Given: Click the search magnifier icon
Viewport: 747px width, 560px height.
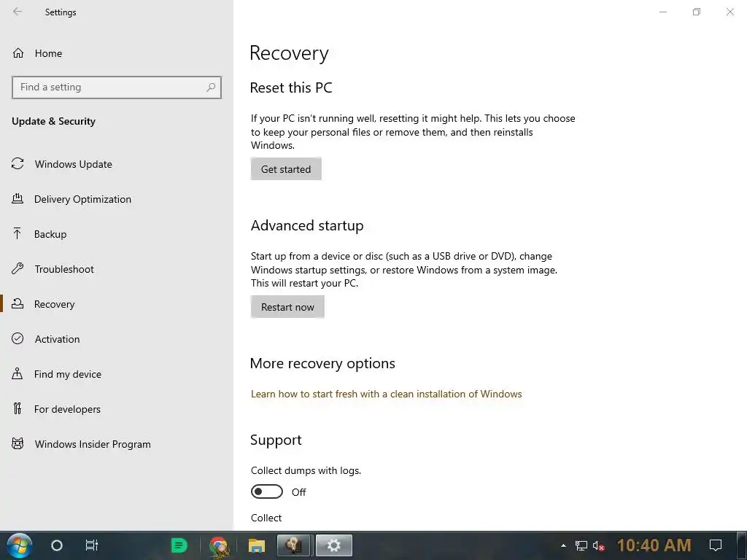Looking at the screenshot, I should pos(211,87).
